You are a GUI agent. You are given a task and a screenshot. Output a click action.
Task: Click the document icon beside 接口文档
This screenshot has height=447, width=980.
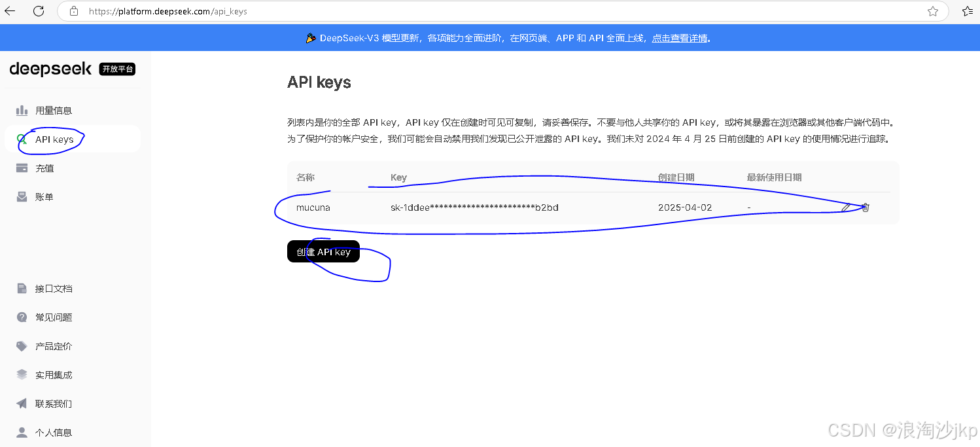(x=22, y=288)
